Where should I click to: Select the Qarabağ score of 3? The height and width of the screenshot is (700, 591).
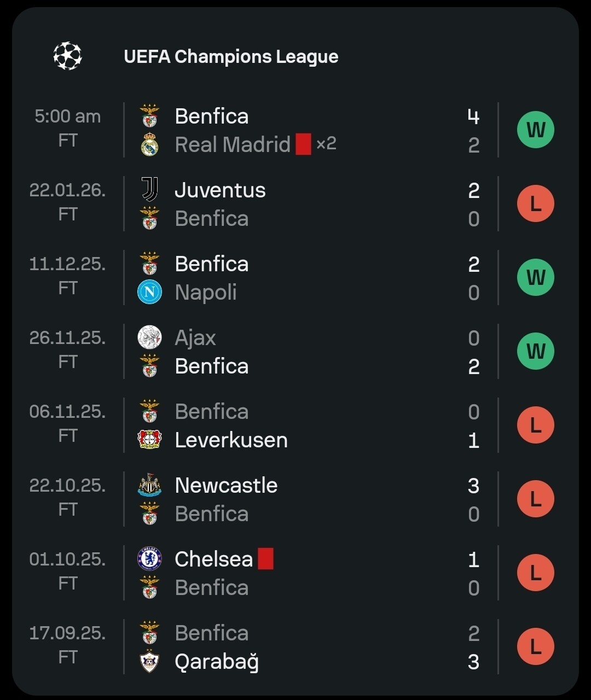(473, 662)
